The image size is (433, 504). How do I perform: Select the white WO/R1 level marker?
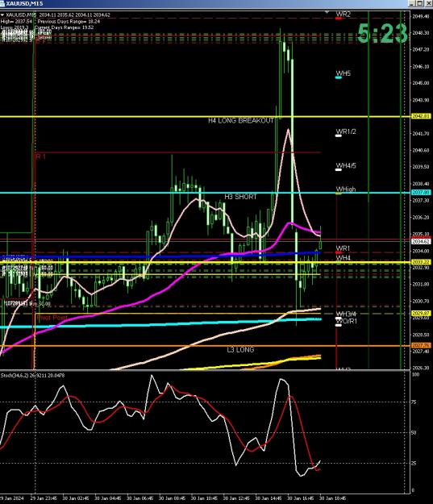click(x=339, y=325)
